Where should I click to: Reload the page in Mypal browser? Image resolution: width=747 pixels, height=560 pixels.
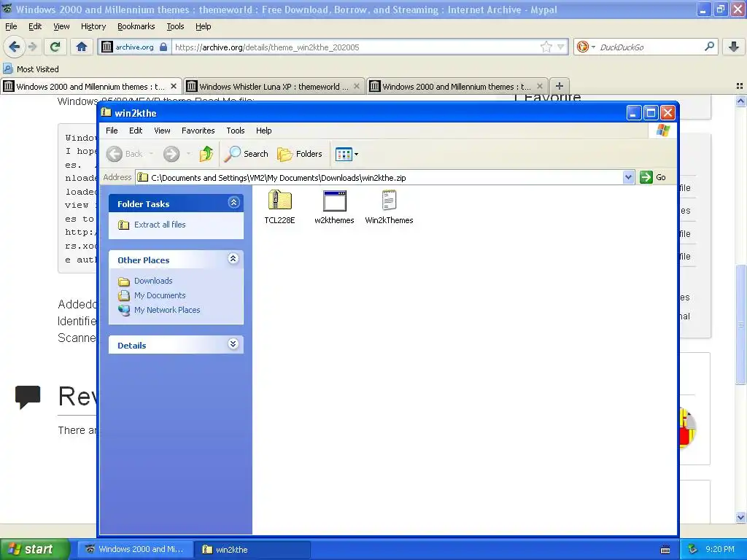tap(55, 47)
